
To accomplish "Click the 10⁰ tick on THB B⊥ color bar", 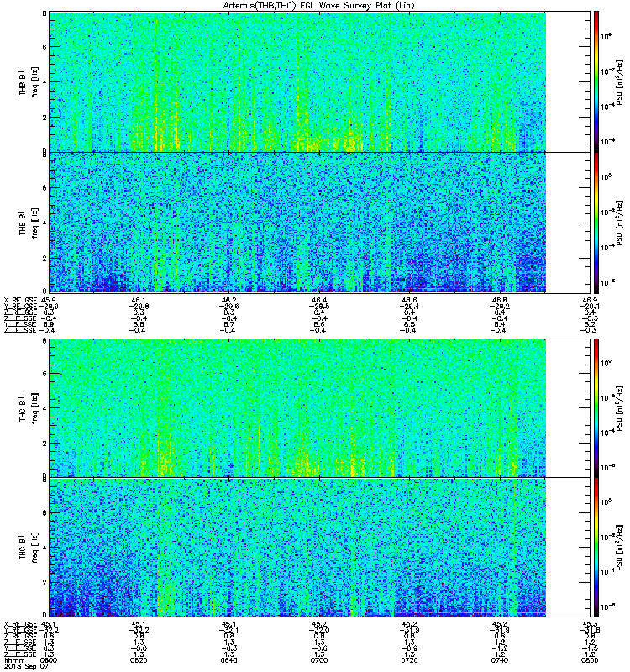I will (606, 36).
